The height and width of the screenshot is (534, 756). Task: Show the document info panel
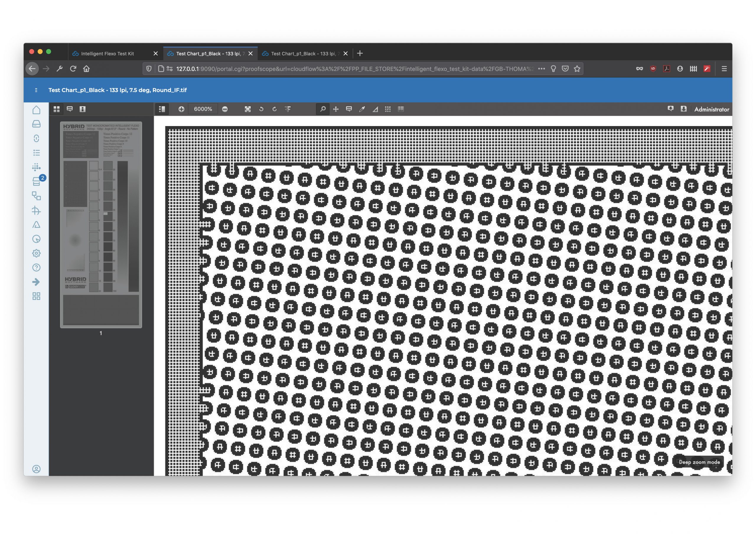tap(83, 109)
